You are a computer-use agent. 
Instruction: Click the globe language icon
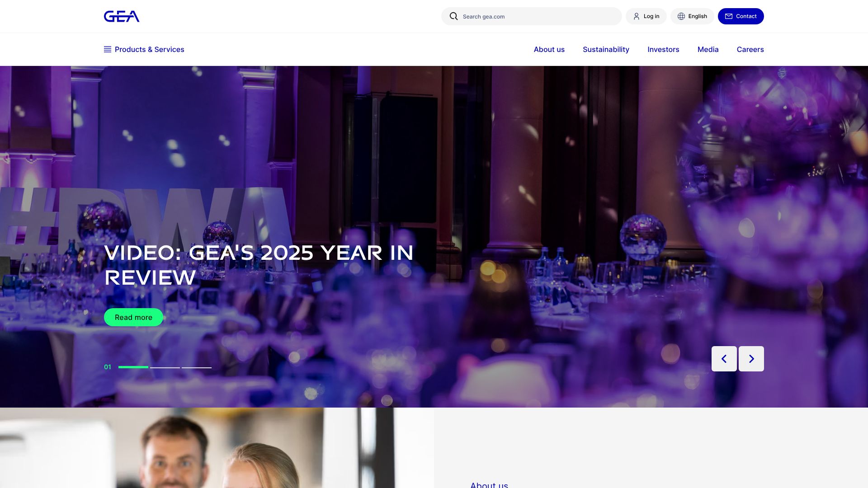pyautogui.click(x=681, y=16)
